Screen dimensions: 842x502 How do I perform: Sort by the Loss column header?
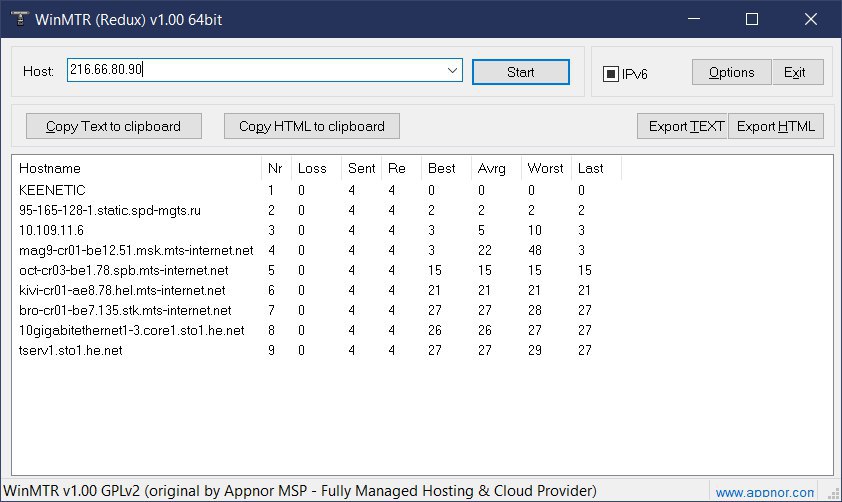click(x=316, y=168)
